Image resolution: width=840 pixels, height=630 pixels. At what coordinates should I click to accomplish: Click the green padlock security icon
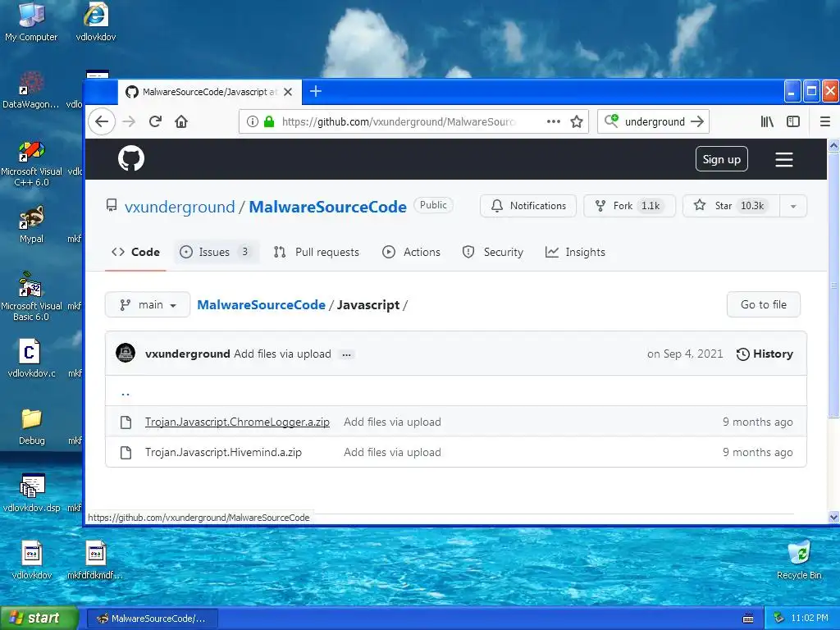[269, 121]
